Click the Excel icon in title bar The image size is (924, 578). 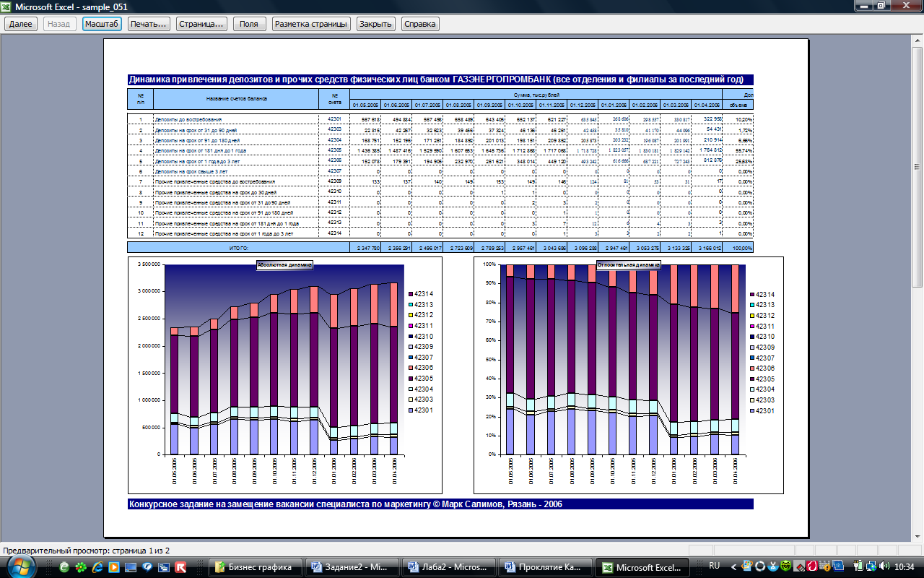click(7, 6)
